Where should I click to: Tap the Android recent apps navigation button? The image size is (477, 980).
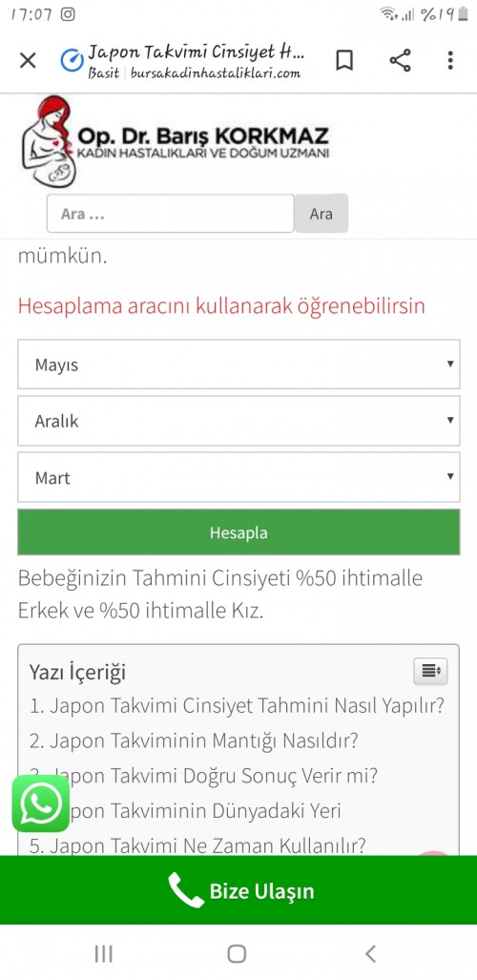[104, 953]
